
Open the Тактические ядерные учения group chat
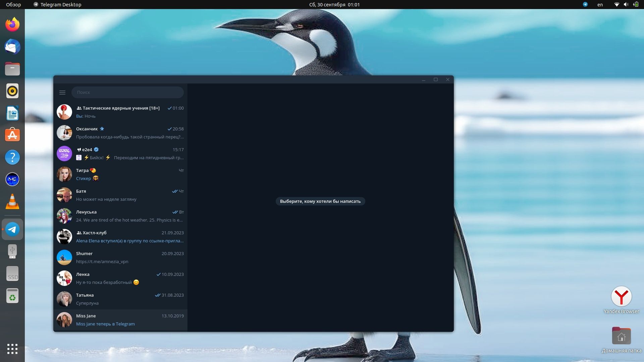pos(120,112)
